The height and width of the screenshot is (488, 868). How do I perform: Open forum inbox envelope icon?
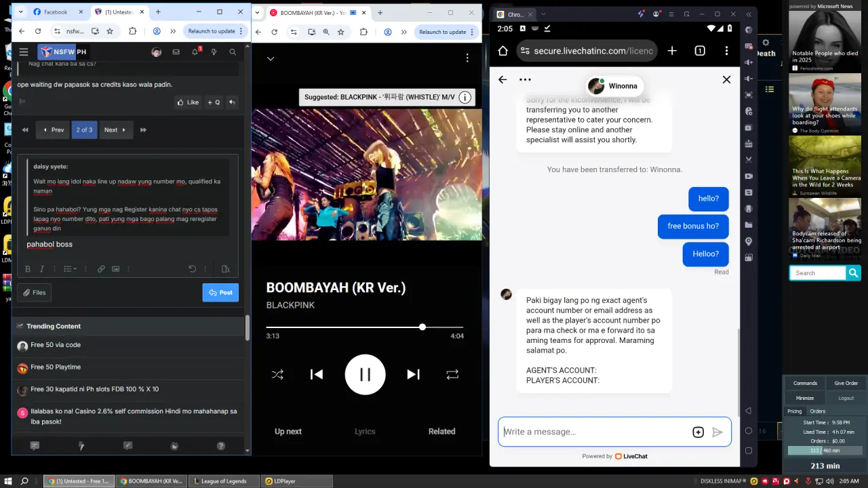[176, 52]
